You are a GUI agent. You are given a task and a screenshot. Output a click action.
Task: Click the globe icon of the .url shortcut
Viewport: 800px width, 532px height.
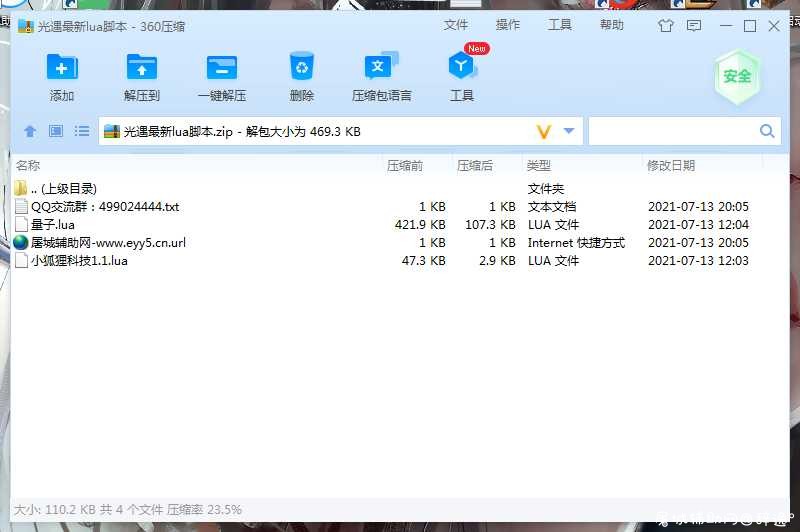tap(20, 242)
